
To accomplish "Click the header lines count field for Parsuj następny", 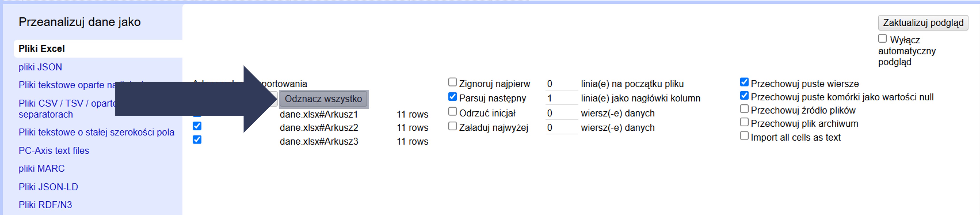I will coord(561,98).
